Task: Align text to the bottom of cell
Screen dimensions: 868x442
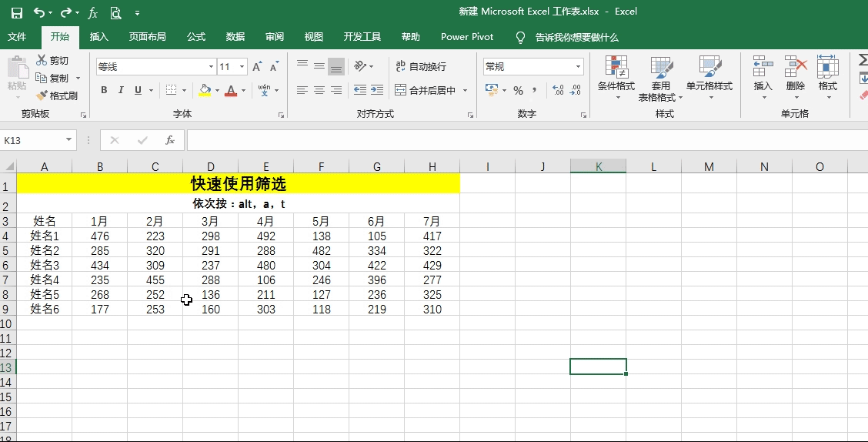Action: pos(336,66)
